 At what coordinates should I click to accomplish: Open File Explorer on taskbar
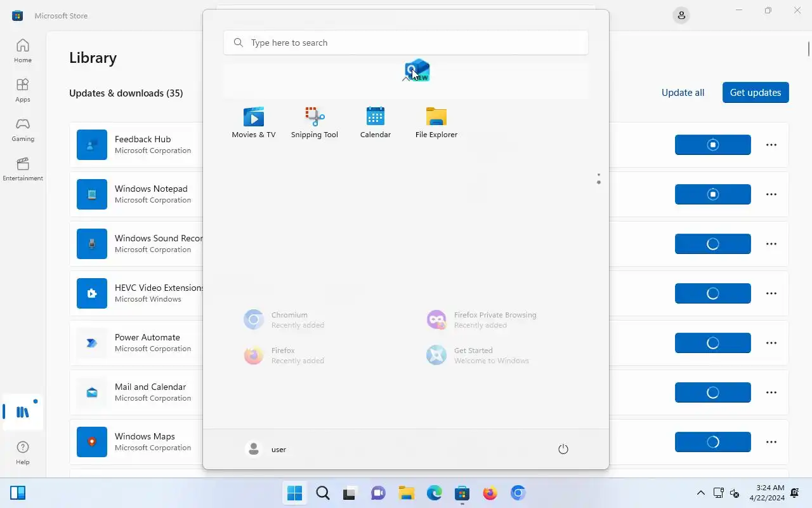coord(407,493)
